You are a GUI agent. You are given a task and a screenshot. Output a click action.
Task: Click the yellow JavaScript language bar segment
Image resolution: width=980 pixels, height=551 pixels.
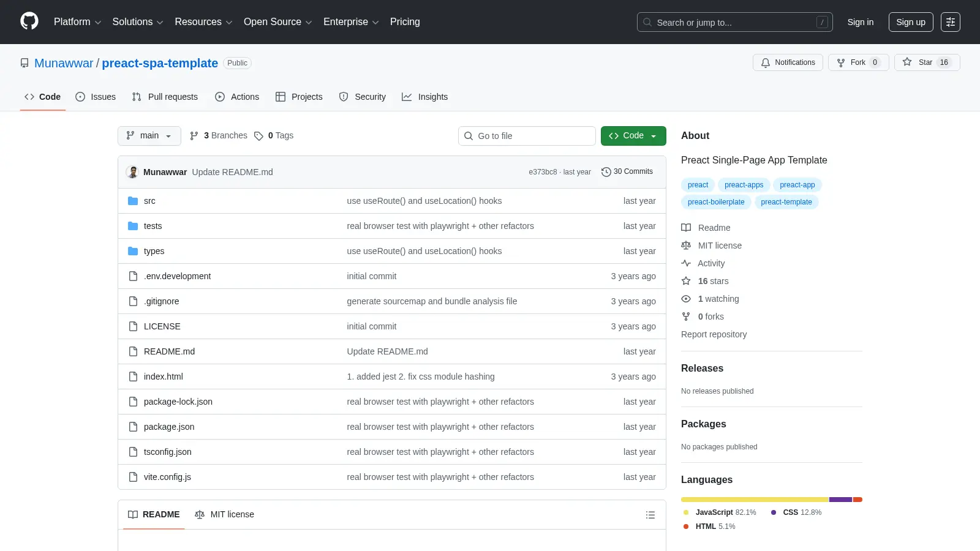[x=755, y=500]
